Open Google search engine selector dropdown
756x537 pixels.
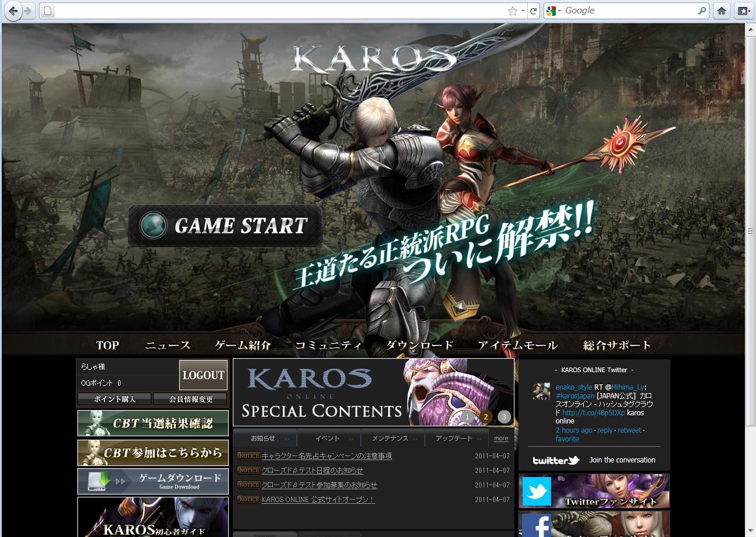(x=554, y=11)
